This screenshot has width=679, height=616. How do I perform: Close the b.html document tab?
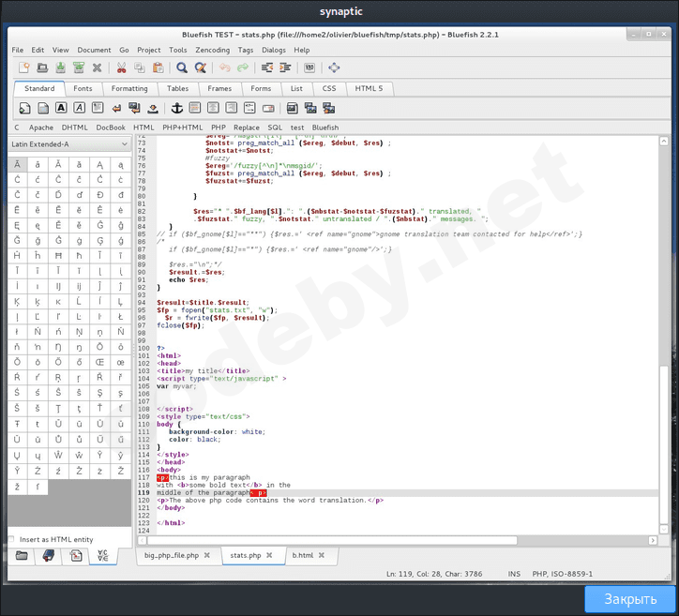[x=323, y=556]
